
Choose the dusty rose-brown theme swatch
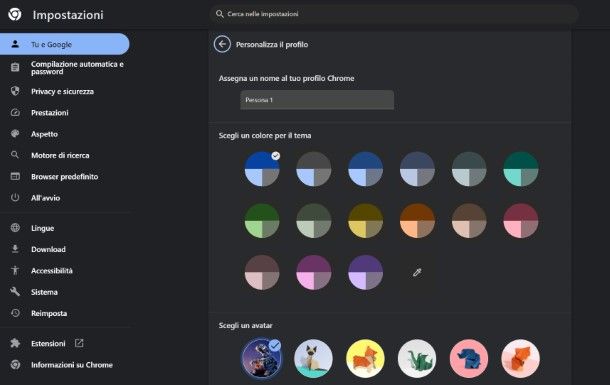262,272
